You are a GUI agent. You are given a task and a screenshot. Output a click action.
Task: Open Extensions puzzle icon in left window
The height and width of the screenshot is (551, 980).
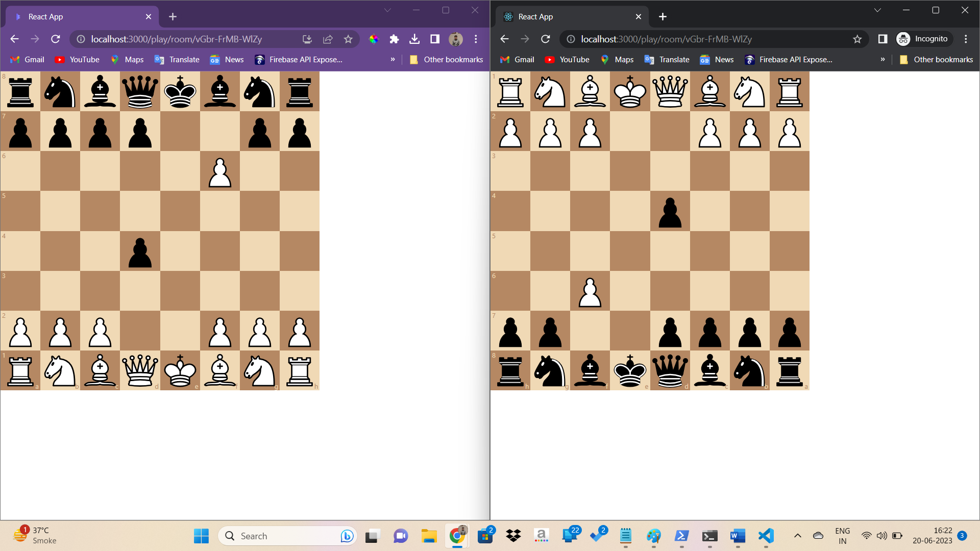pos(394,39)
